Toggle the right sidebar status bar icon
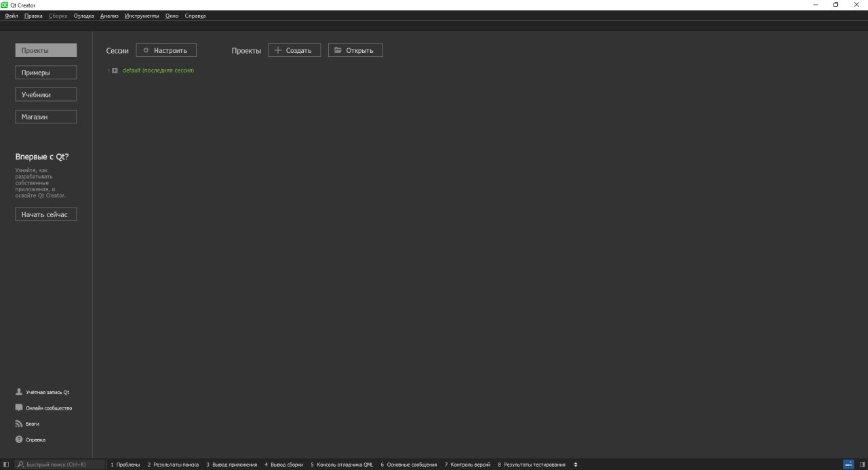Image resolution: width=868 pixels, height=470 pixels. [x=861, y=465]
